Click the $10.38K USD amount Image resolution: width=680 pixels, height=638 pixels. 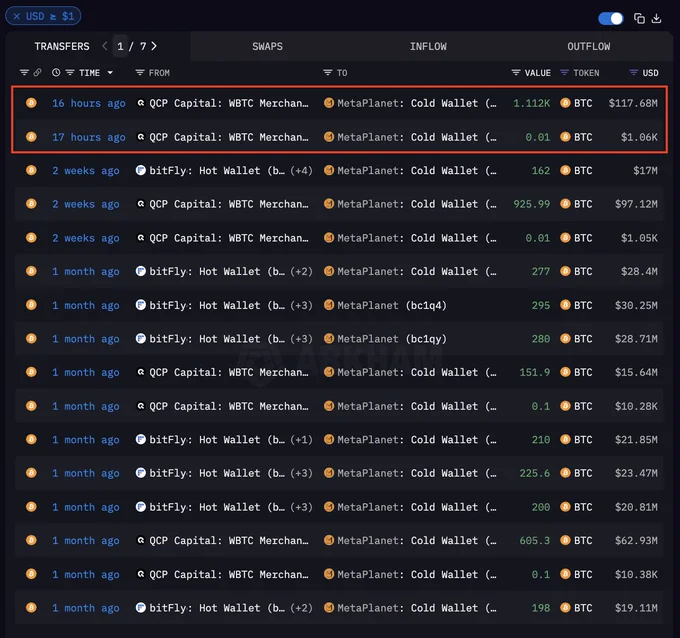(636, 574)
